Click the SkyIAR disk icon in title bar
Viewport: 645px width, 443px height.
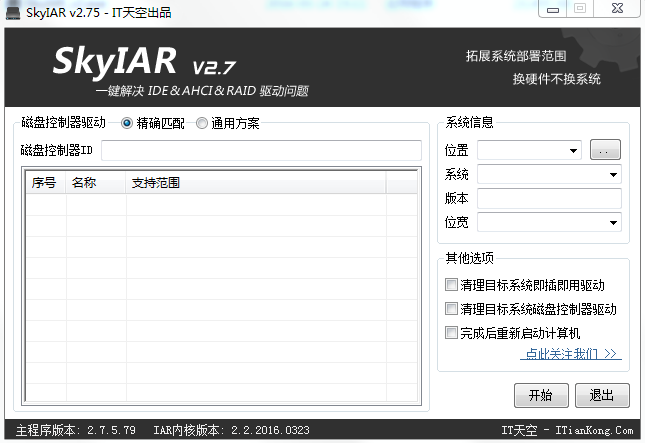coord(13,12)
